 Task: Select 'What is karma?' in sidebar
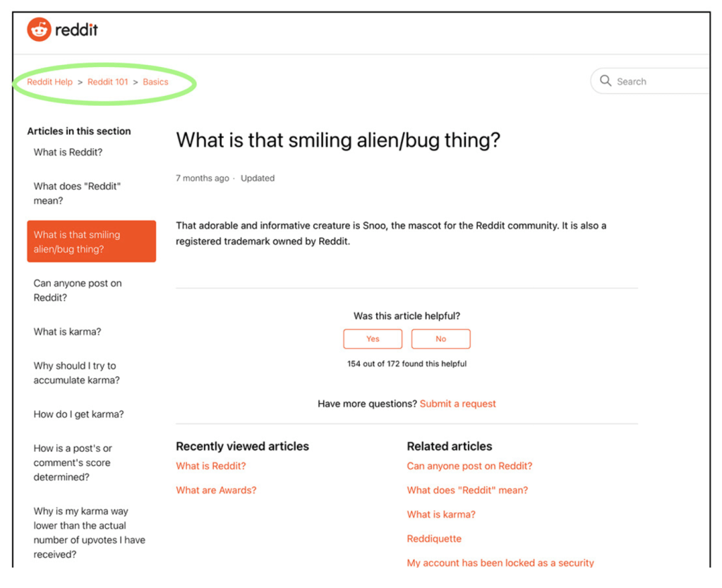67,332
